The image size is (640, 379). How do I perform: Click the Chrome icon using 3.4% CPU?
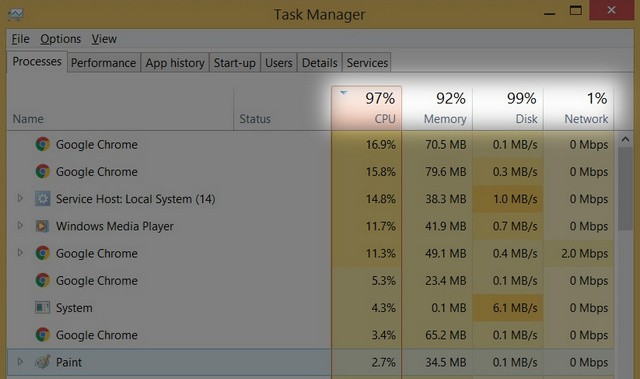tap(42, 335)
